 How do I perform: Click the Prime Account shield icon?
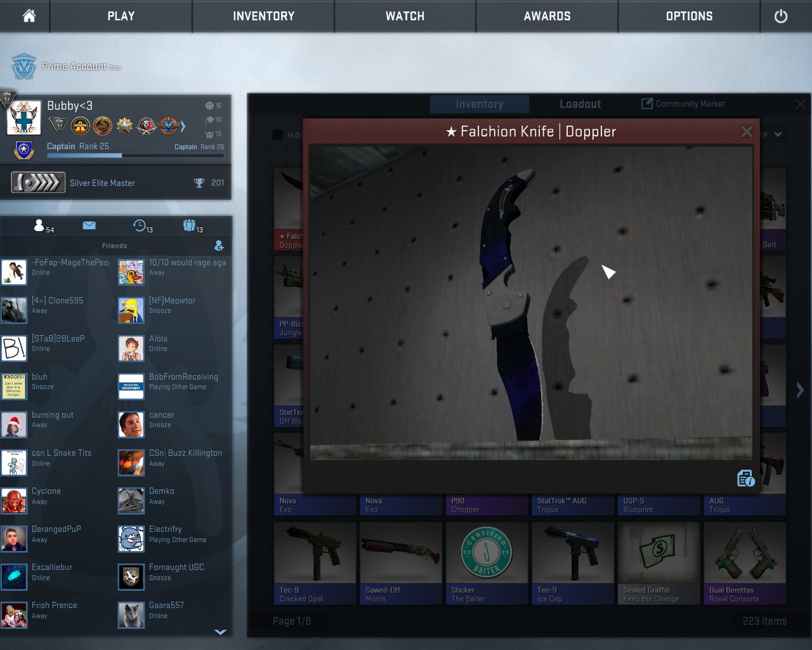point(24,66)
